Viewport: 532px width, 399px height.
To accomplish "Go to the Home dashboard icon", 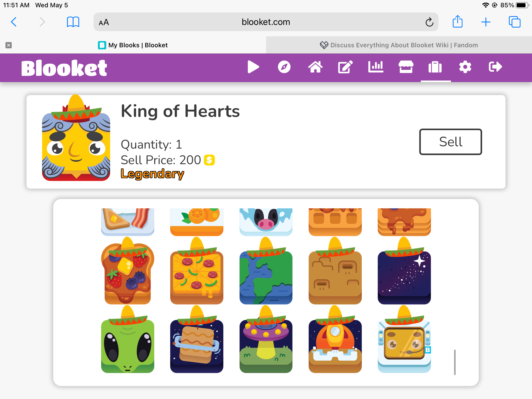I will coord(315,67).
